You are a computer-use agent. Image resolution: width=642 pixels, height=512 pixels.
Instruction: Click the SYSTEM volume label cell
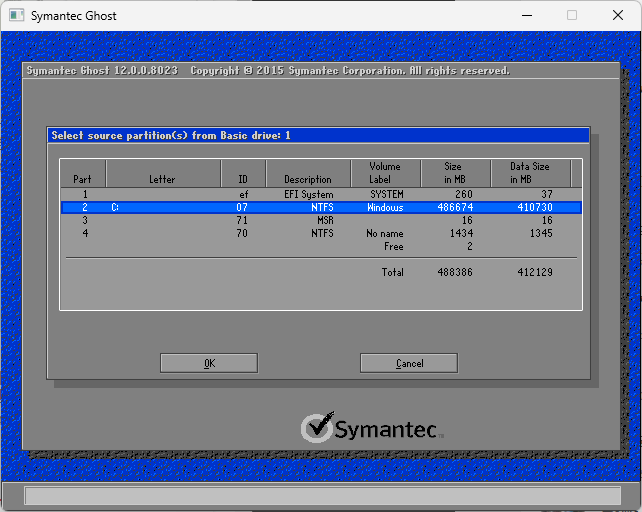[x=387, y=194]
